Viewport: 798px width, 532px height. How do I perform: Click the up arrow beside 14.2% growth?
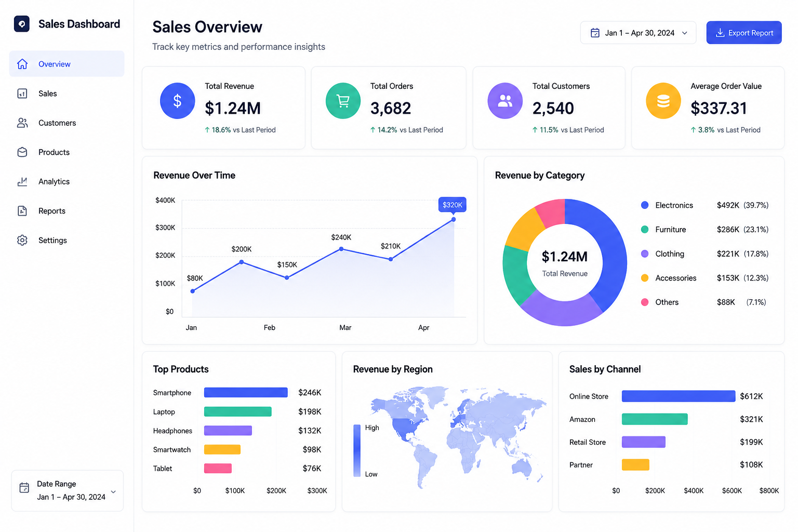[x=373, y=130]
